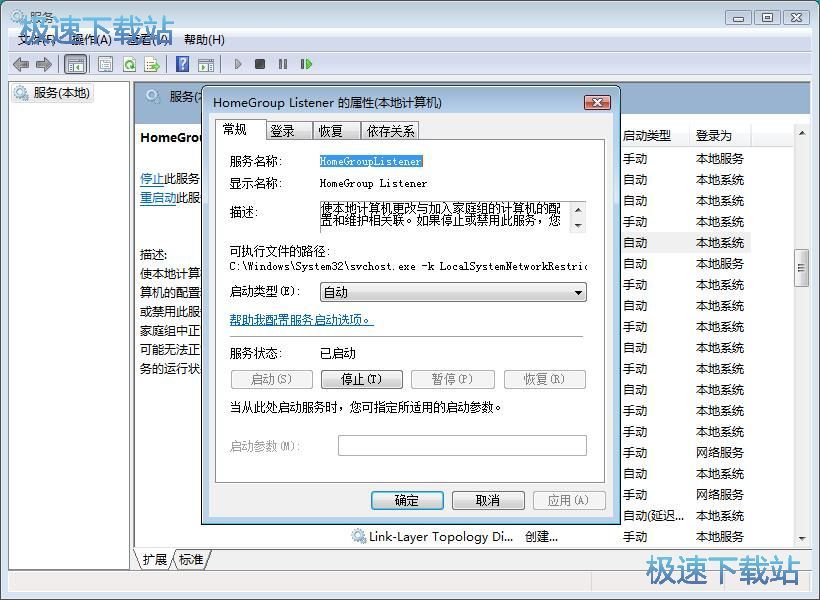Click the Export list toolbar icon

point(152,64)
